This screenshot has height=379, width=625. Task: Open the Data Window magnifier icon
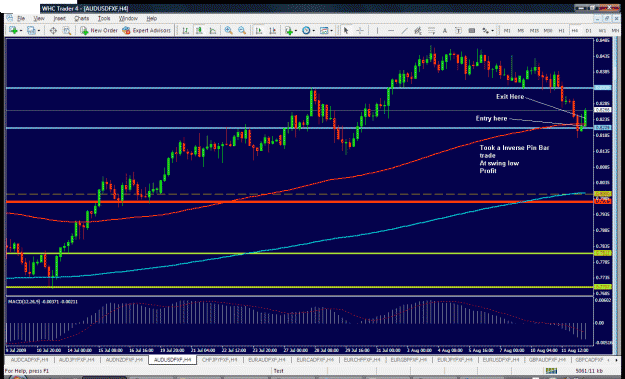point(67,30)
